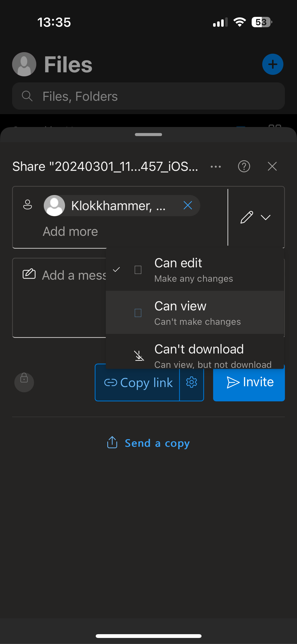Close the share dialog with X
The height and width of the screenshot is (644, 297).
[x=272, y=166]
